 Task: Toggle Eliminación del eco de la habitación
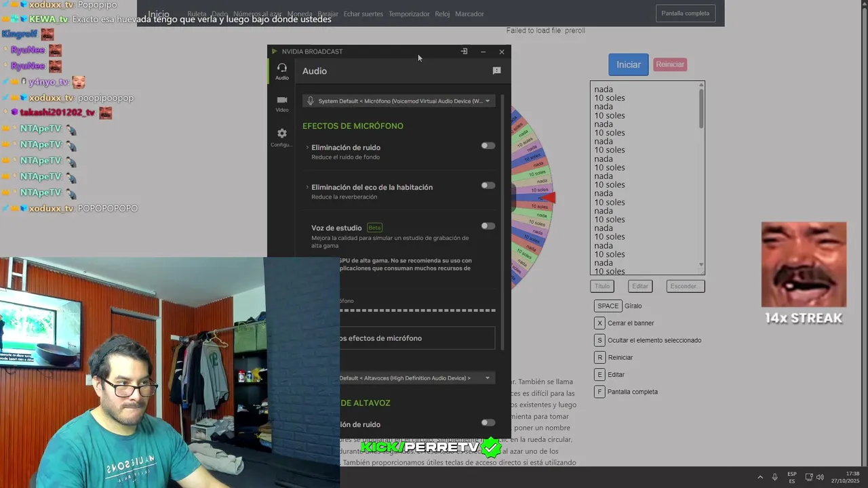tap(488, 186)
